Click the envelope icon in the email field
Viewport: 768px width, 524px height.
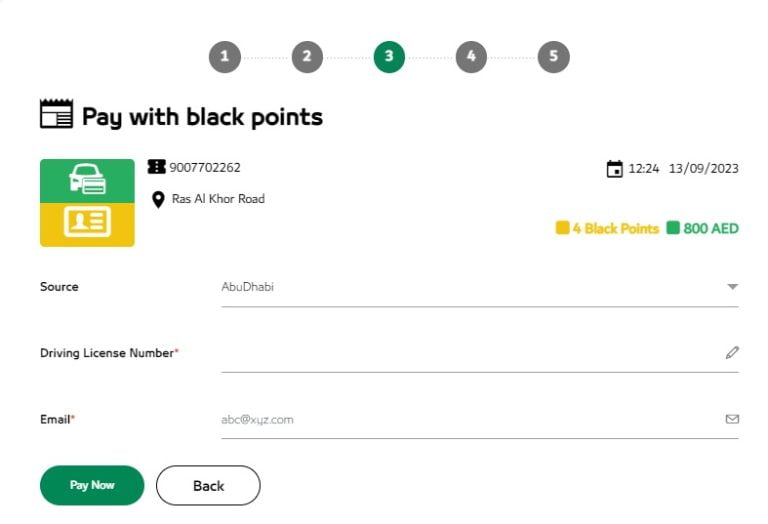click(x=732, y=419)
